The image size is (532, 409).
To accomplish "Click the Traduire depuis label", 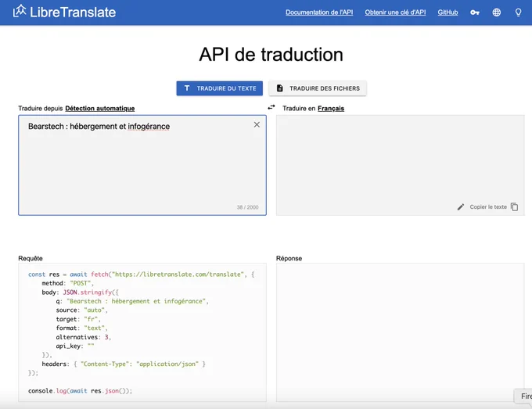I will (41, 109).
